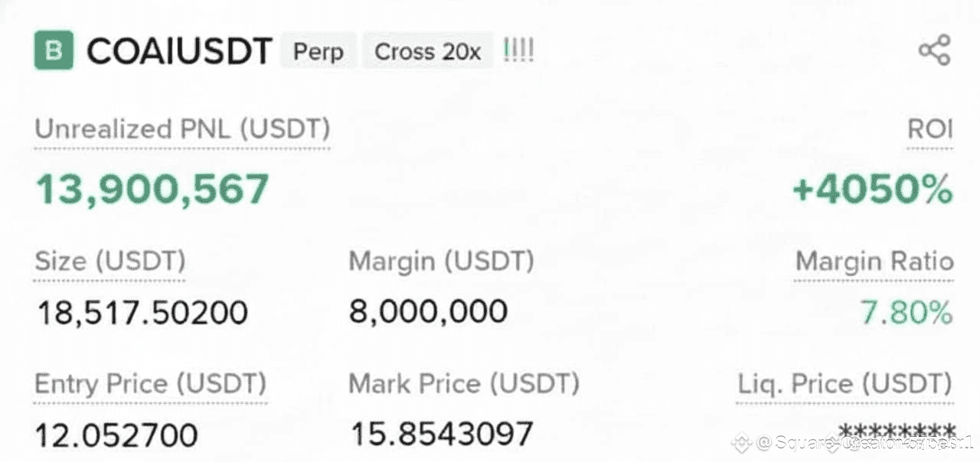Tap the Margin (USDT) label

coord(441,262)
